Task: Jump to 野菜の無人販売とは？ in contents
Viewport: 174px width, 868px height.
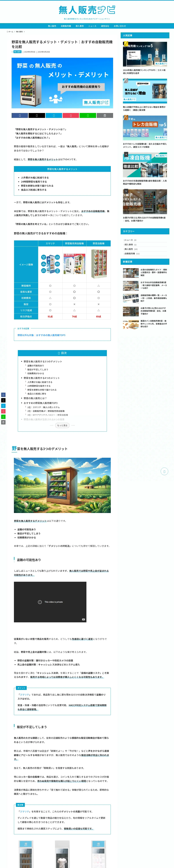Action: [x=35, y=398]
